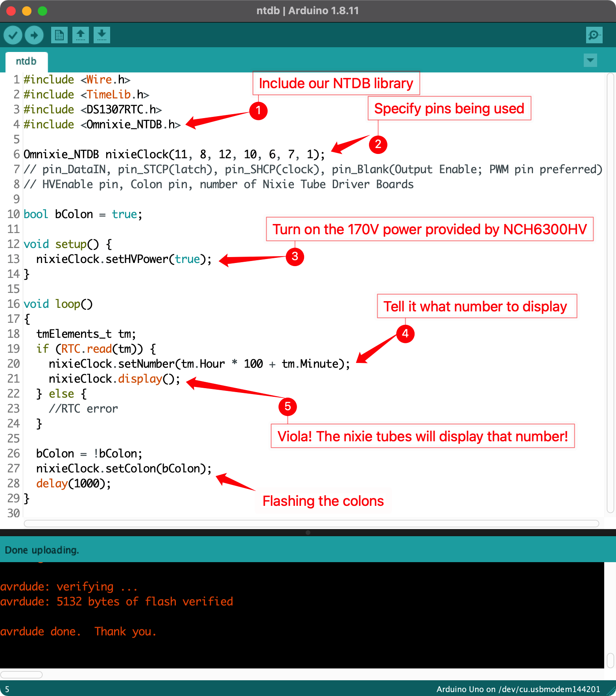616x696 pixels.
Task: Click the nixieClock.setColon(bColon) line
Action: (x=124, y=468)
